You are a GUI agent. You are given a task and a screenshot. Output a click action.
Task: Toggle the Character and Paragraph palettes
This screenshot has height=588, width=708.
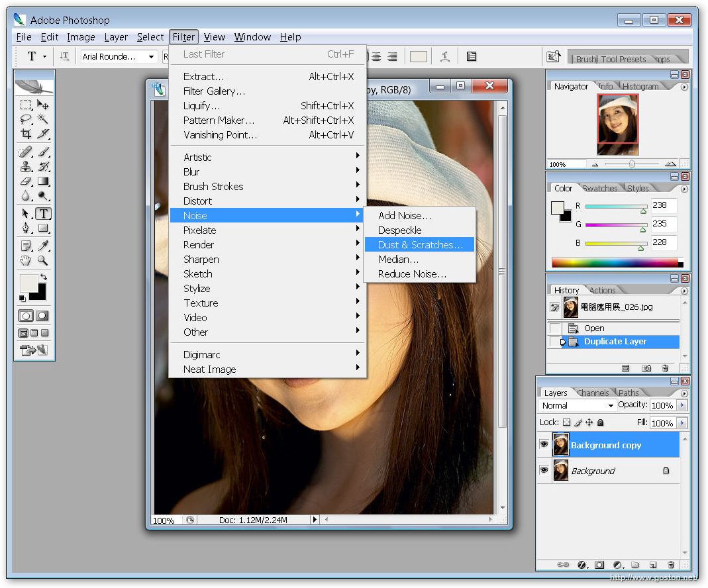point(472,56)
